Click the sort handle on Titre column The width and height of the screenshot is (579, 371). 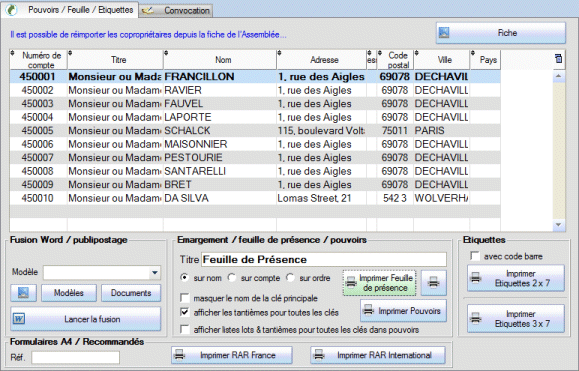pyautogui.click(x=70, y=53)
